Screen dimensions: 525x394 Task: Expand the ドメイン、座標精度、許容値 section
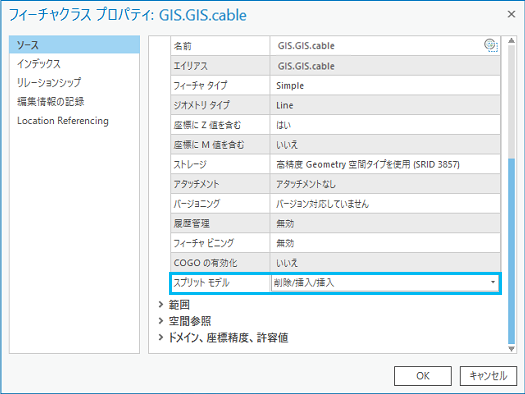point(161,337)
